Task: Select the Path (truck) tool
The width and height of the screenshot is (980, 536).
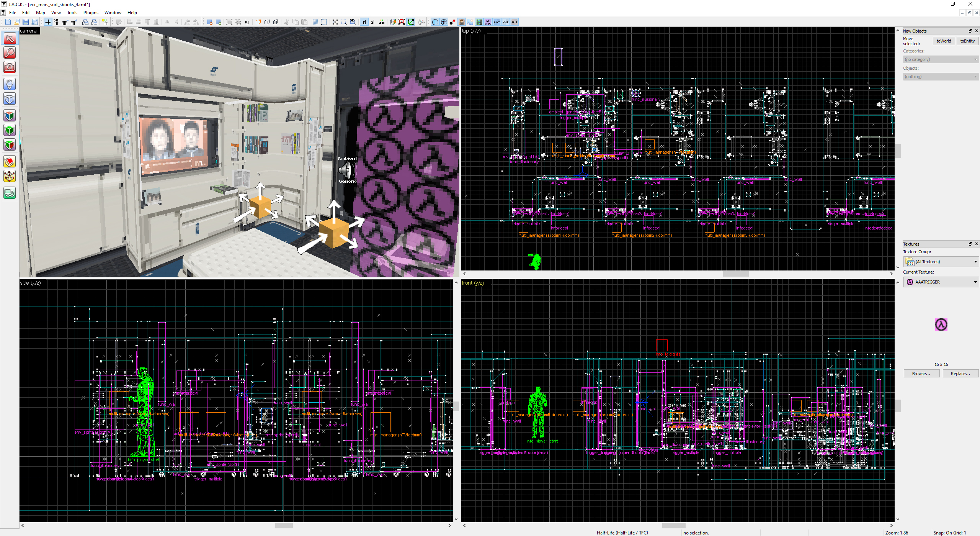Action: point(10,193)
